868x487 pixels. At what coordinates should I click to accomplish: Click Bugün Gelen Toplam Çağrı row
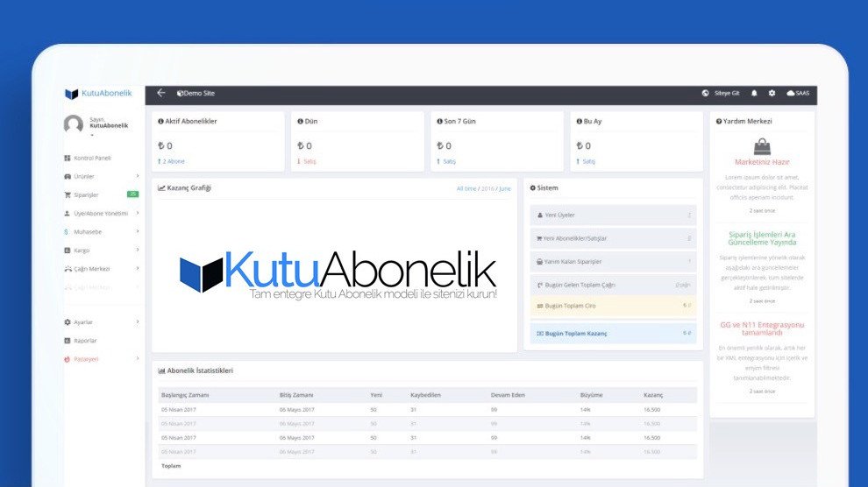[x=613, y=285]
